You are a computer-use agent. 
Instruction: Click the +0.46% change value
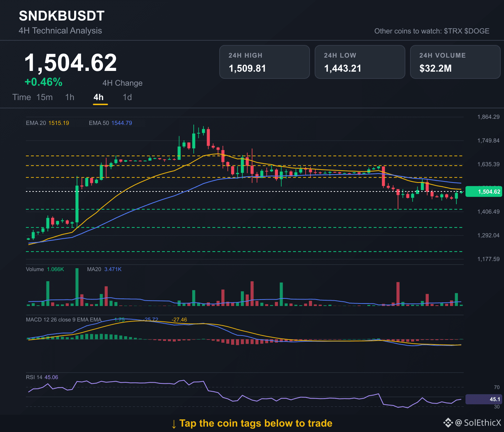(44, 82)
